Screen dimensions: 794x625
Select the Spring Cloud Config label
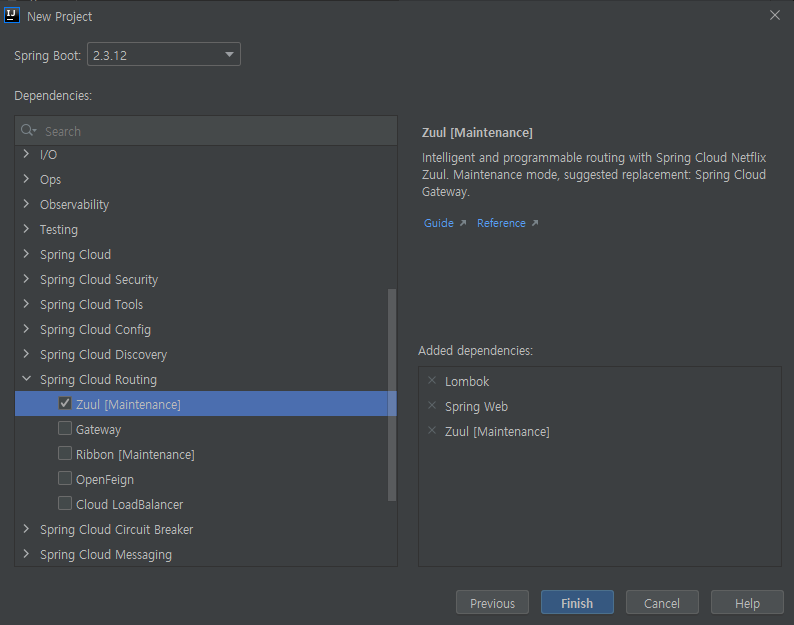tap(95, 330)
